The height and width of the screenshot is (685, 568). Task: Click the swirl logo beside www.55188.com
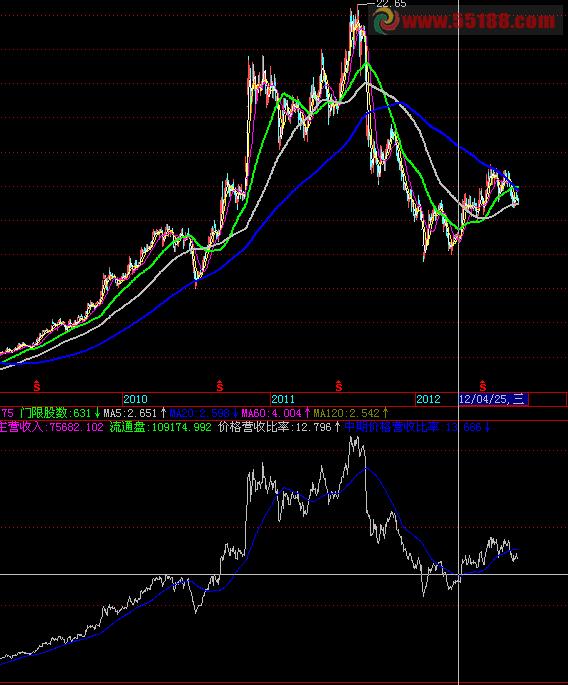click(x=385, y=20)
